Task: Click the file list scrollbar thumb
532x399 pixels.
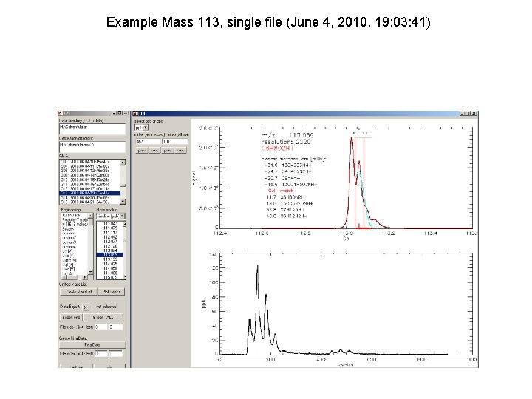Action: click(x=123, y=185)
